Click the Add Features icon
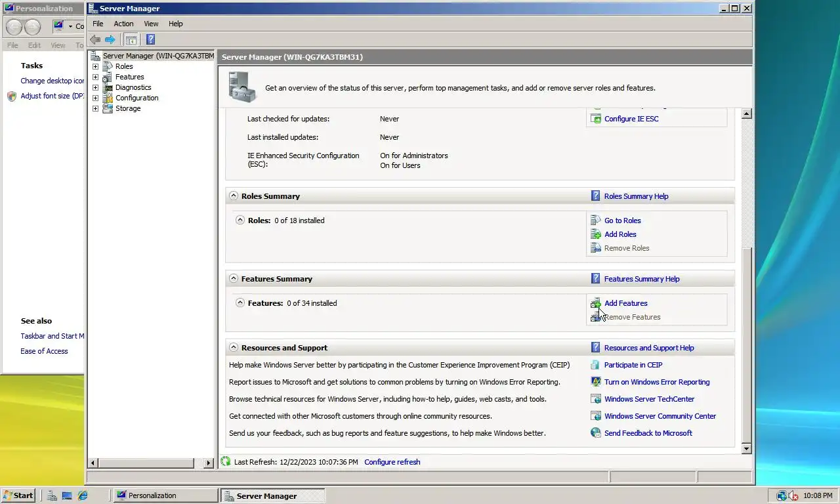 point(596,303)
